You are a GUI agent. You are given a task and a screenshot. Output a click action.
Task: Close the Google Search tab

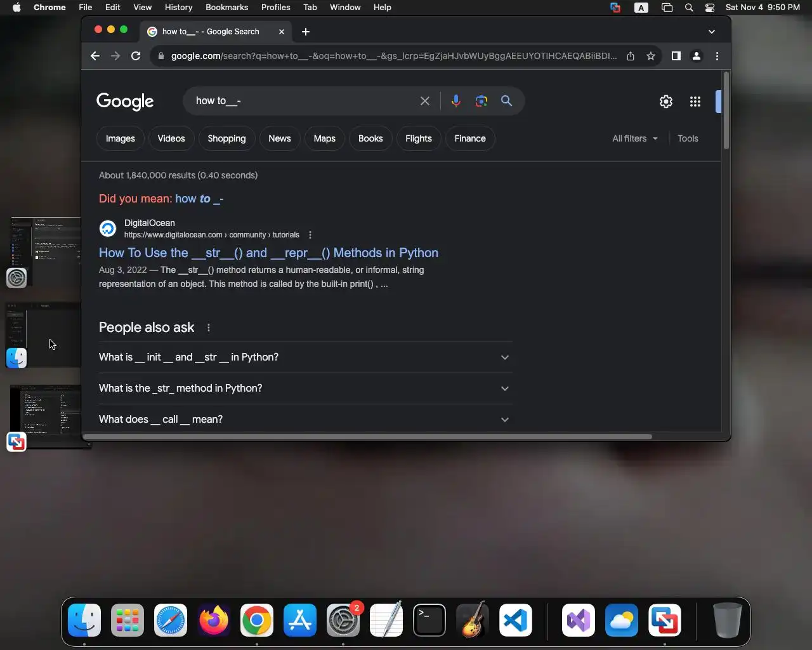click(x=282, y=32)
